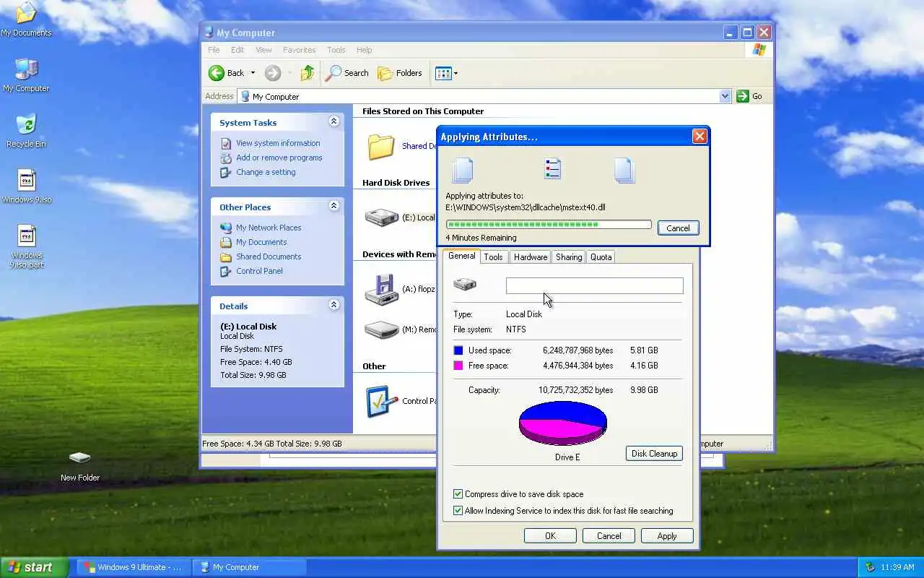
Task: Click View system information link
Action: click(278, 143)
